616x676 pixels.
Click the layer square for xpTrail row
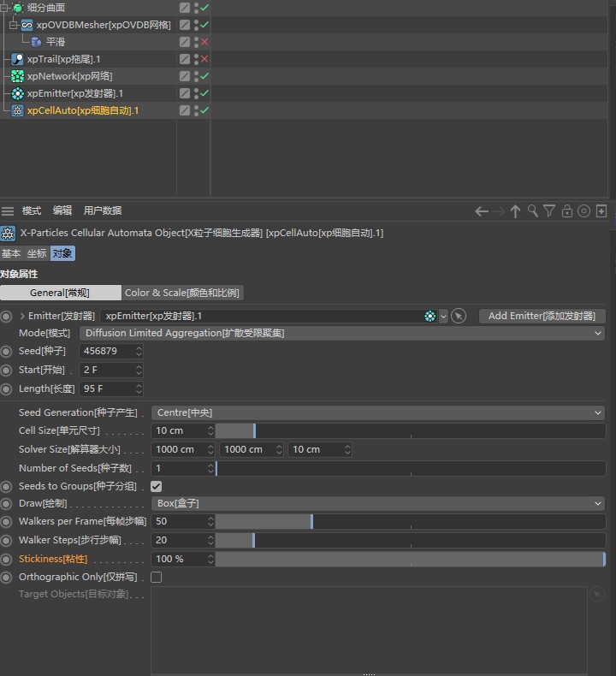click(185, 59)
